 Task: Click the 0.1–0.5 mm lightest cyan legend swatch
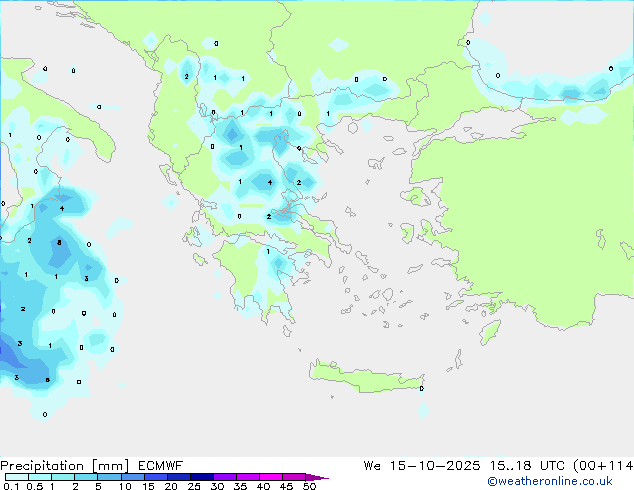click(x=17, y=477)
